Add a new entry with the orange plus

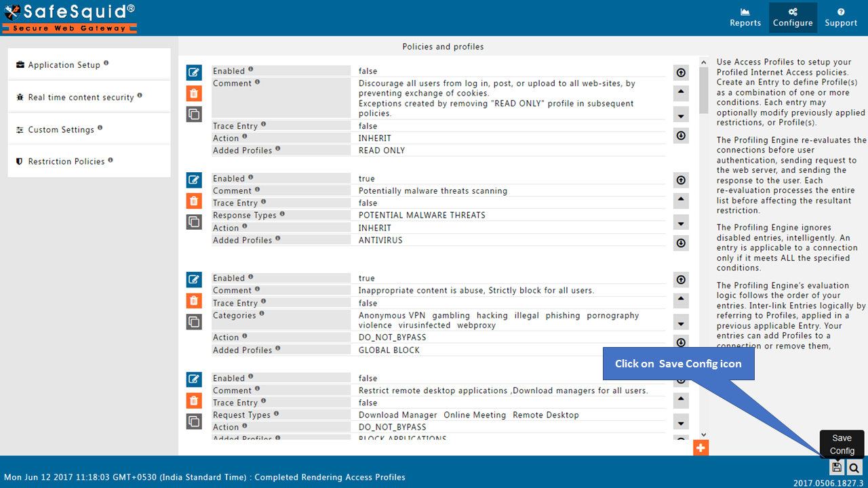coord(701,447)
